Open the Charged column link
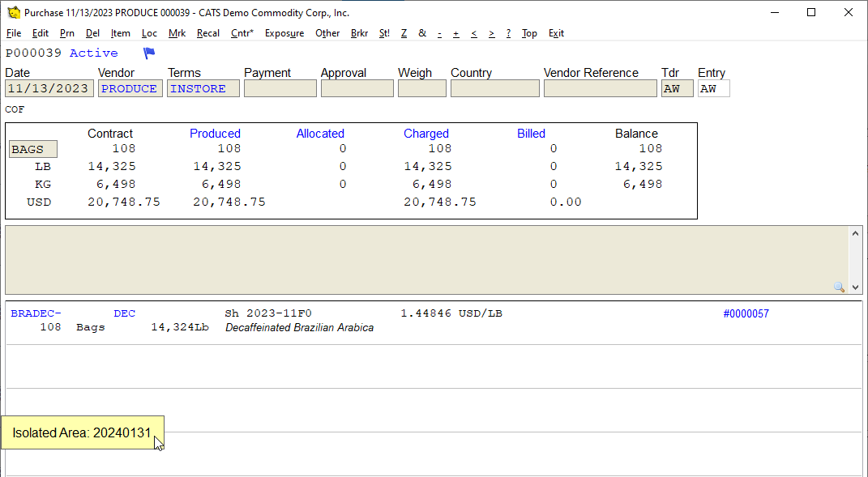868x477 pixels. tap(425, 134)
